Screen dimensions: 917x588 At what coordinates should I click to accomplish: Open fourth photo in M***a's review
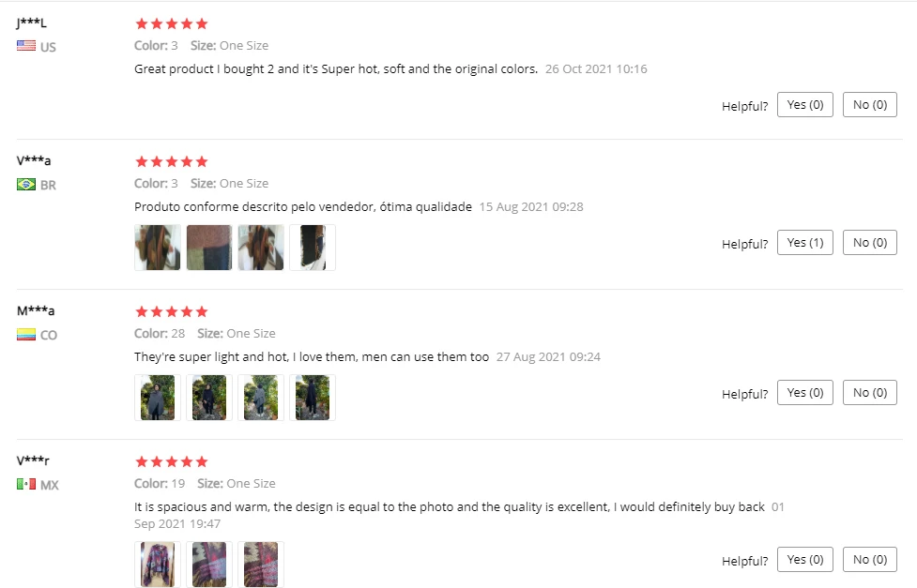coord(313,398)
